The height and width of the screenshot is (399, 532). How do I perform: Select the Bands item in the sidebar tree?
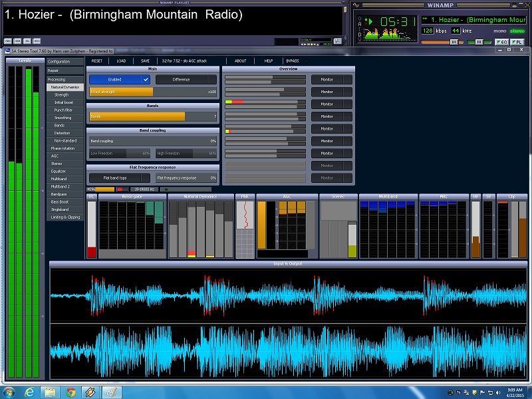tap(65, 125)
